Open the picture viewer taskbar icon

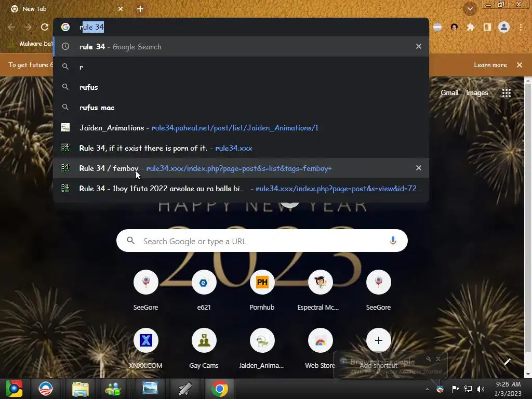[x=150, y=389]
